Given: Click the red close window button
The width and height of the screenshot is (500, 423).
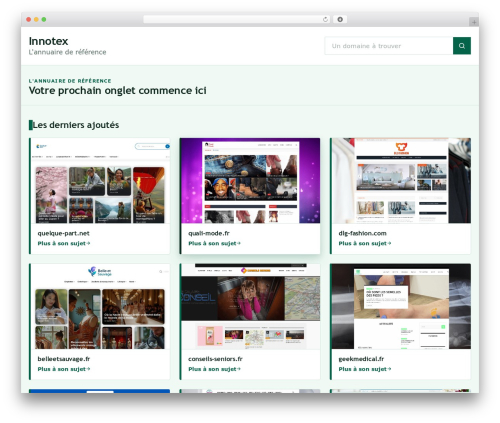Looking at the screenshot, I should [29, 19].
